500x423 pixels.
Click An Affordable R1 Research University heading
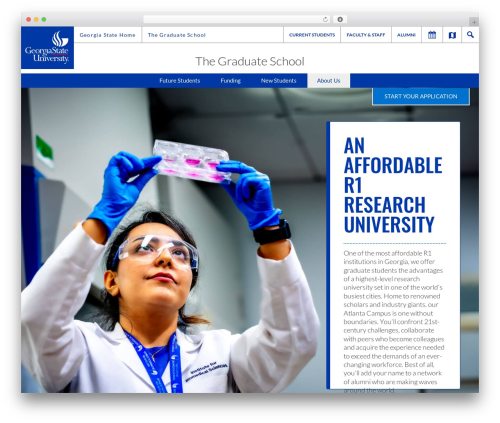click(393, 185)
